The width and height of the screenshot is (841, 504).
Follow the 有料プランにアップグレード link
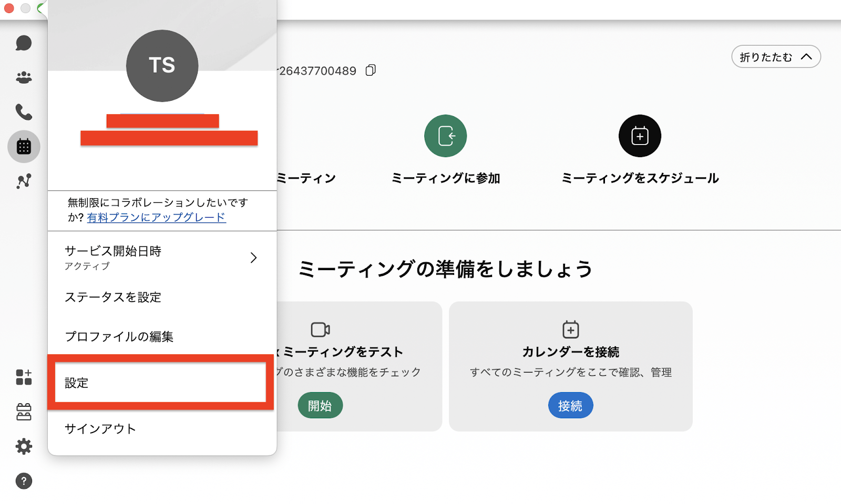point(157,218)
